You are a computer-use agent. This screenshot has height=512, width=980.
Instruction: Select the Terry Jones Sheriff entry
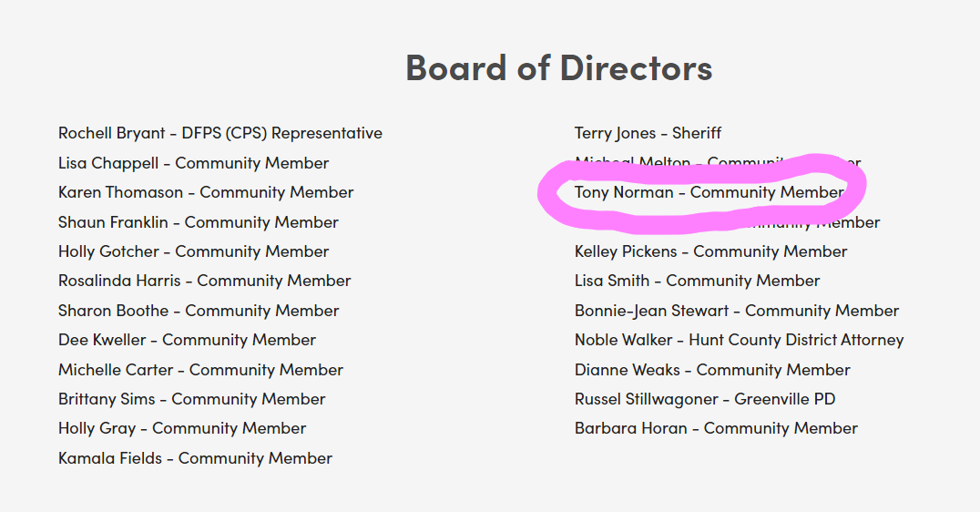tap(648, 133)
